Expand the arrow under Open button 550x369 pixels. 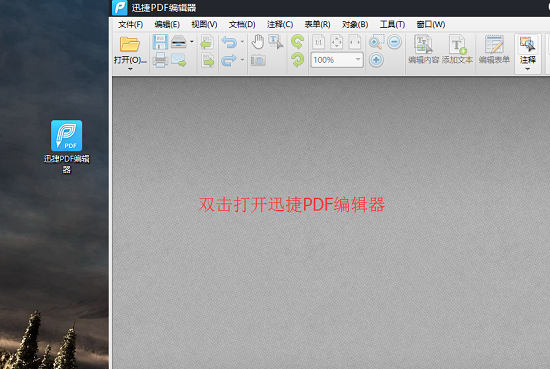[x=130, y=69]
